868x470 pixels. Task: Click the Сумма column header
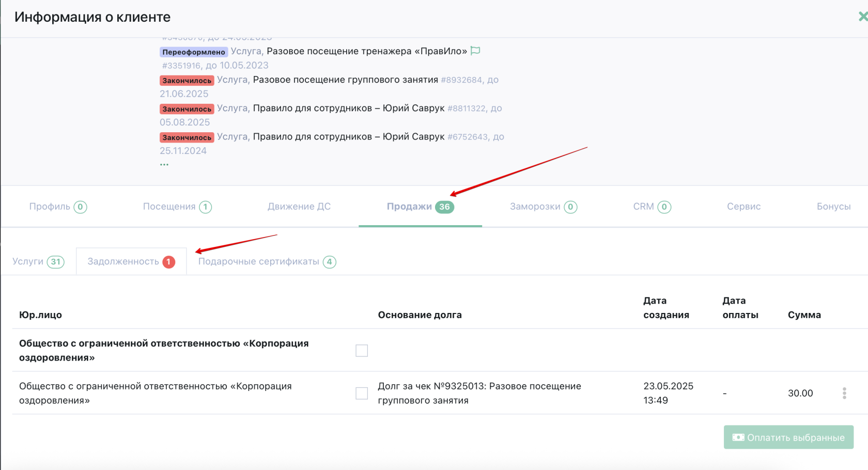[804, 315]
